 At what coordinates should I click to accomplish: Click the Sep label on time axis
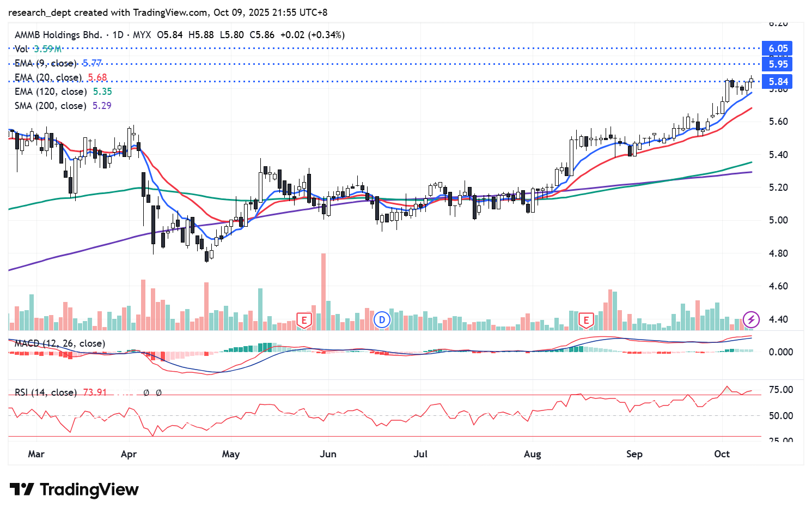coord(634,454)
